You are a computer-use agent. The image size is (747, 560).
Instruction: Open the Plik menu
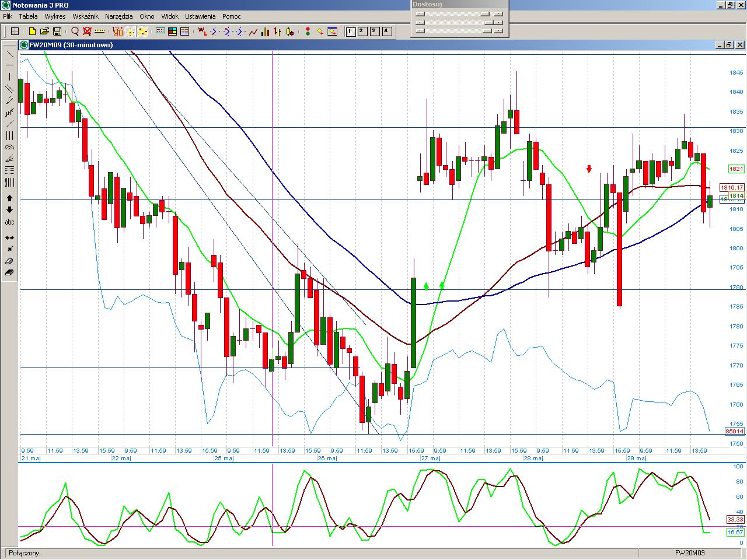click(8, 16)
